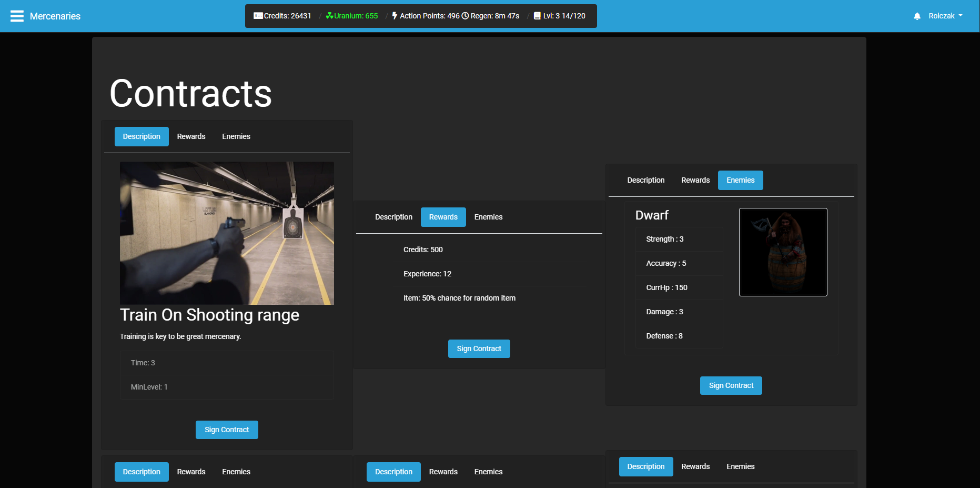Switch to Enemies tab on Shooting range contract
The image size is (980, 488).
[236, 136]
